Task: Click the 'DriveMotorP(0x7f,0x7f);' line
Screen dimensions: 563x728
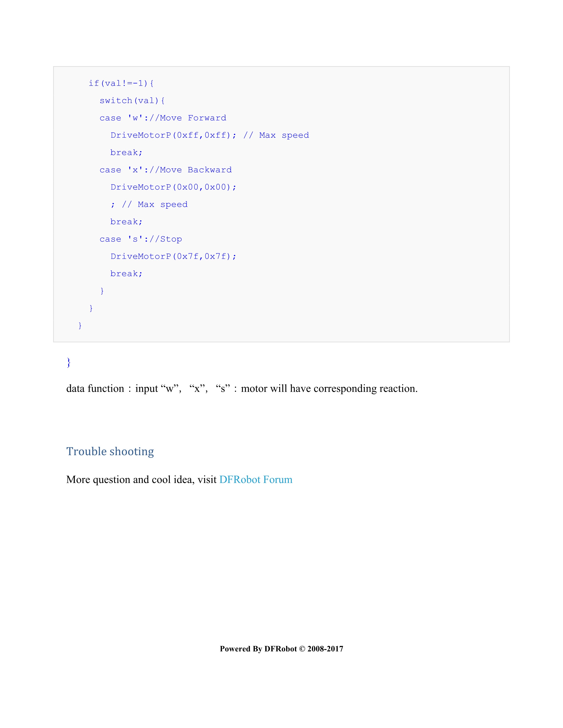Action: click(x=174, y=256)
